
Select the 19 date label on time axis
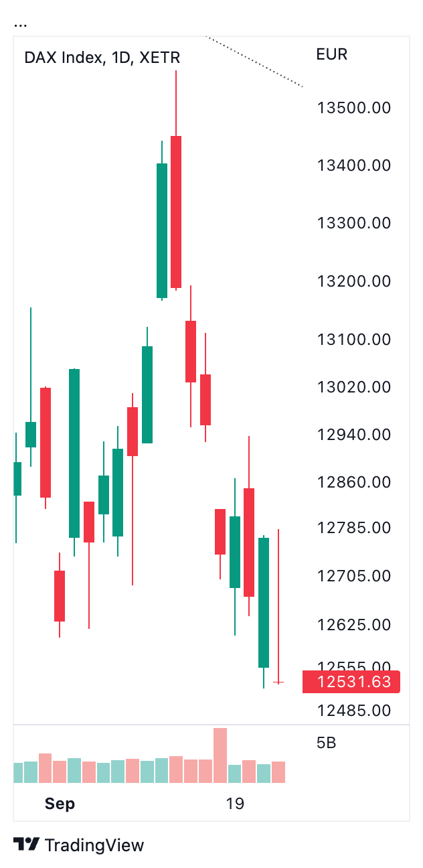coord(235,804)
